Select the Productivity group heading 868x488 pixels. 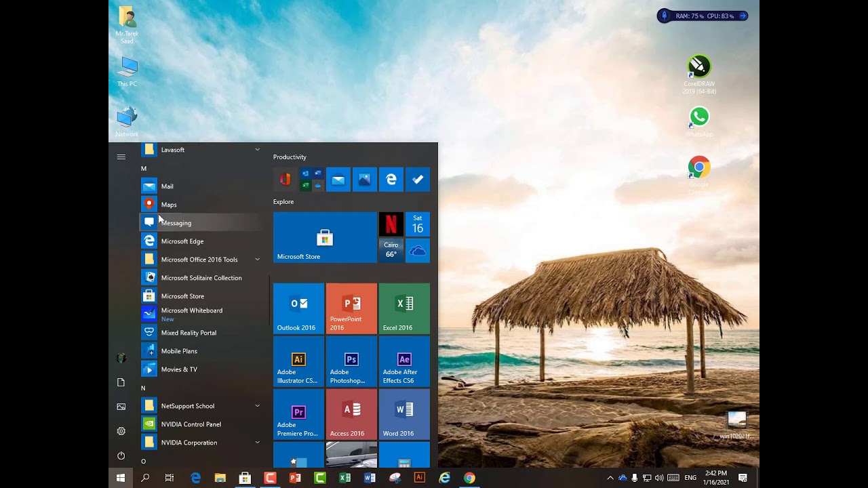290,157
